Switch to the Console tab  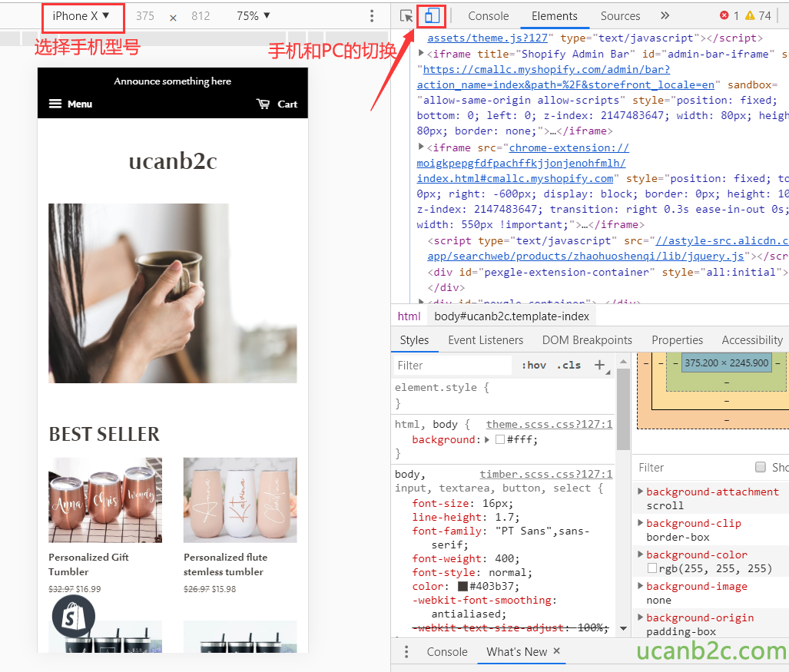[x=488, y=16]
